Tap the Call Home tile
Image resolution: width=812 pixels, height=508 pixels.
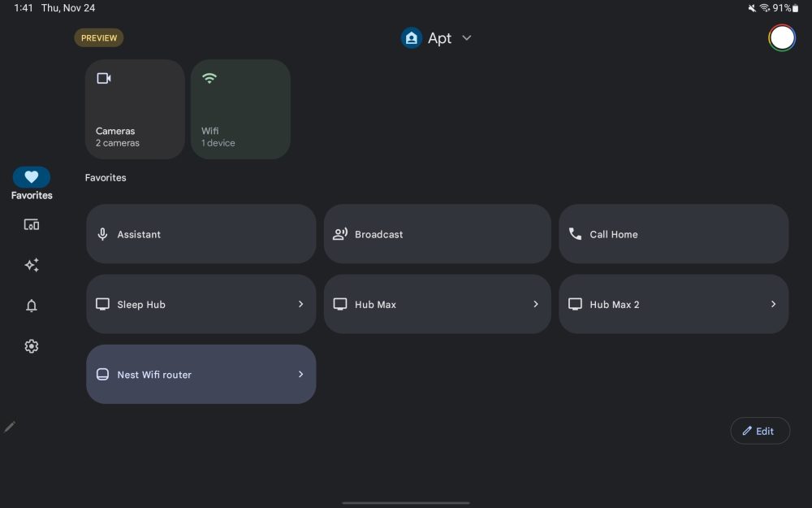[x=673, y=234]
